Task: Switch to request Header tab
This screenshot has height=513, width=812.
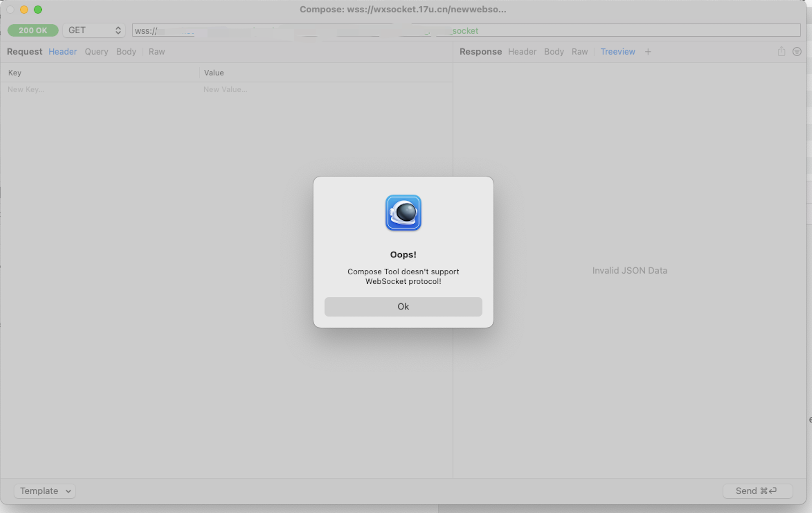Action: click(x=63, y=51)
